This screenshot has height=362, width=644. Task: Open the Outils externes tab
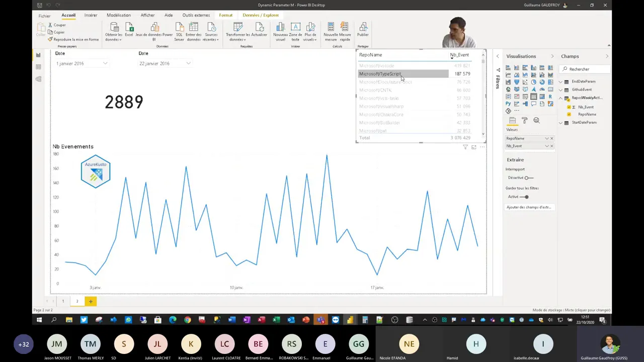click(196, 15)
